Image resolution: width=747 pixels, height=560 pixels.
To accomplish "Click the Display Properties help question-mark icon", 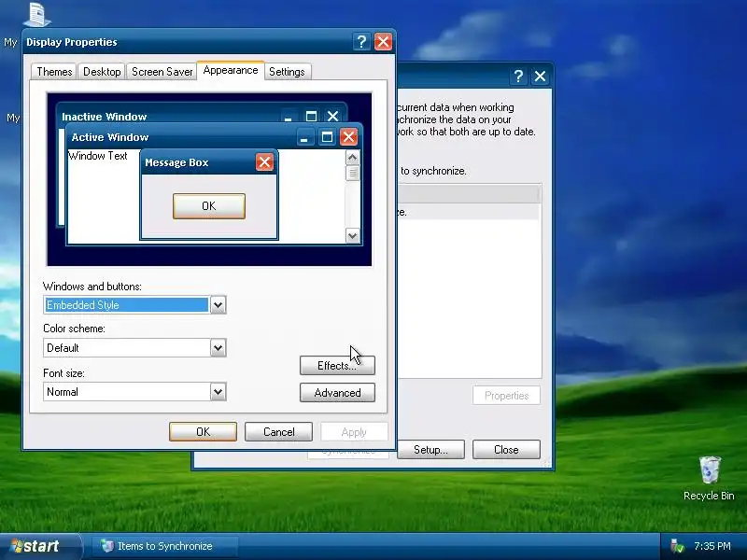I will point(361,42).
